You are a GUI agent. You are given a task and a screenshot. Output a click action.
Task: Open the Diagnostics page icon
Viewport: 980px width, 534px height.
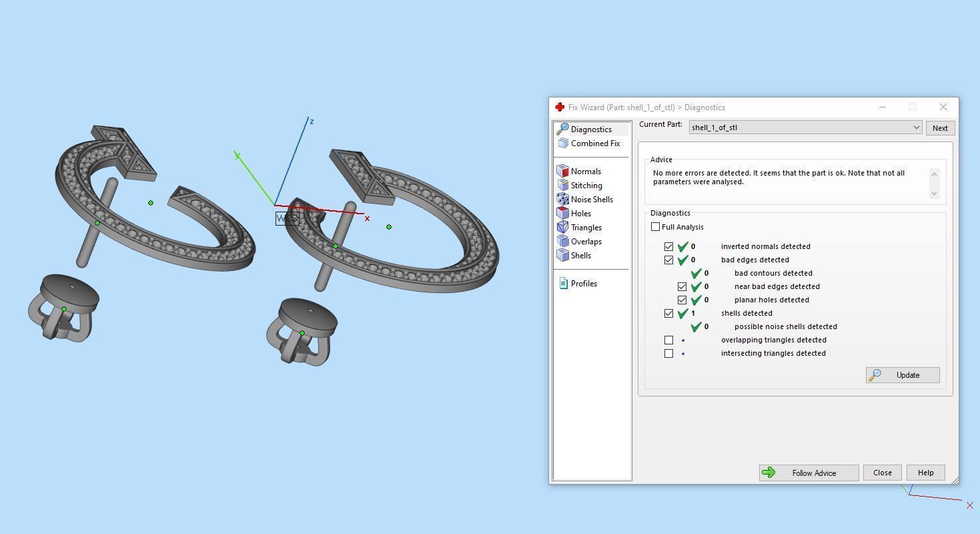tap(562, 129)
